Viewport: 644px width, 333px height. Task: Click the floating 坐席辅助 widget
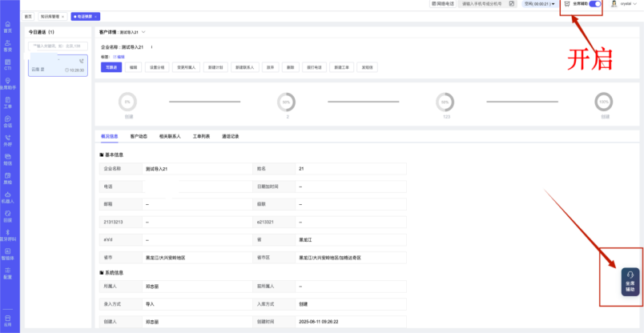pyautogui.click(x=630, y=282)
